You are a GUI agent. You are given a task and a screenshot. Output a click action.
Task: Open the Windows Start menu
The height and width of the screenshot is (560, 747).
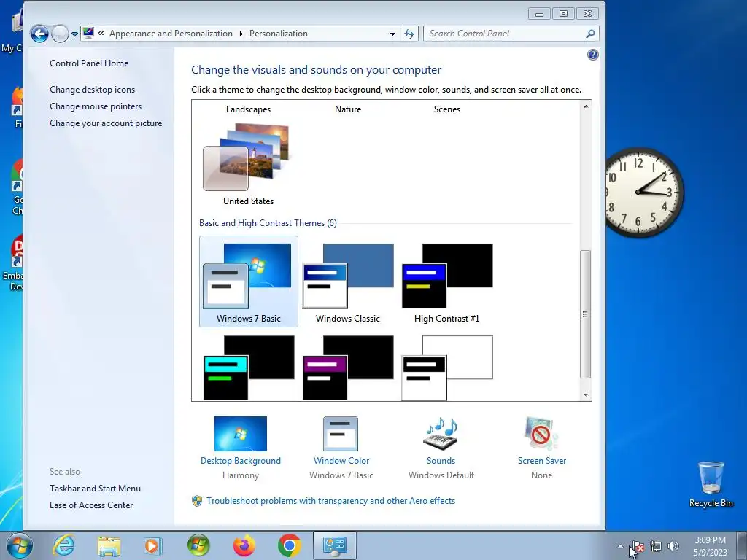click(x=20, y=545)
